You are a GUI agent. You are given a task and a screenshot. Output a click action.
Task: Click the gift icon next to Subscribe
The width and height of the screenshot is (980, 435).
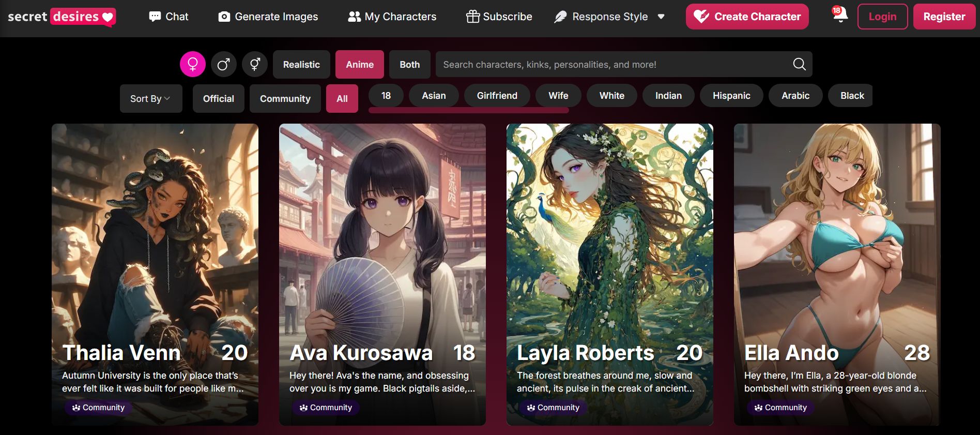(x=472, y=17)
